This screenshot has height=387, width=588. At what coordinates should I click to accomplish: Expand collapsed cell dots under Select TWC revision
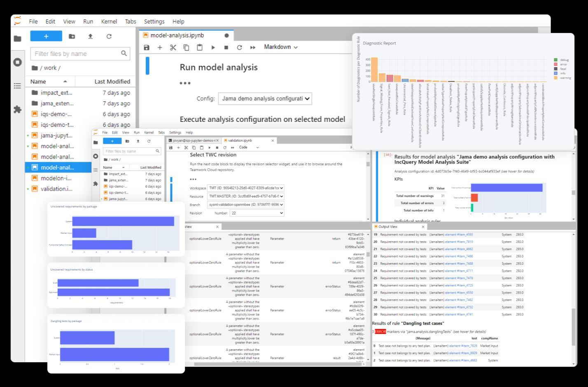(x=193, y=180)
